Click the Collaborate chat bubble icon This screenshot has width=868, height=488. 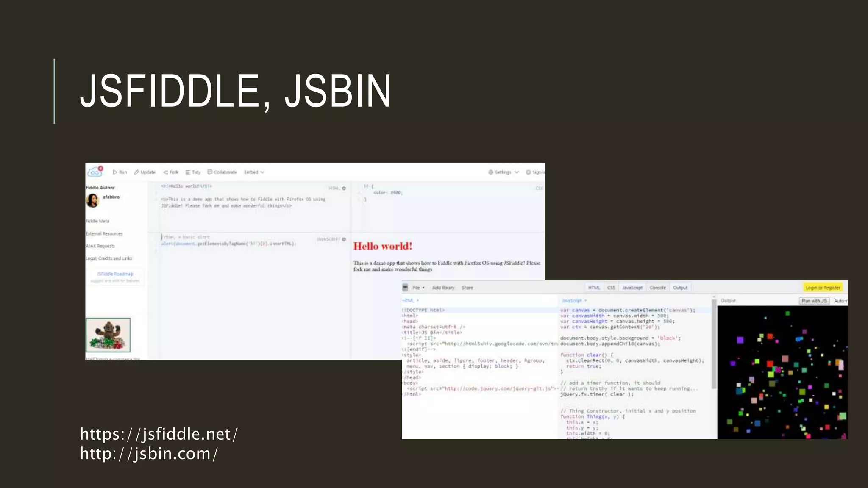tap(210, 172)
